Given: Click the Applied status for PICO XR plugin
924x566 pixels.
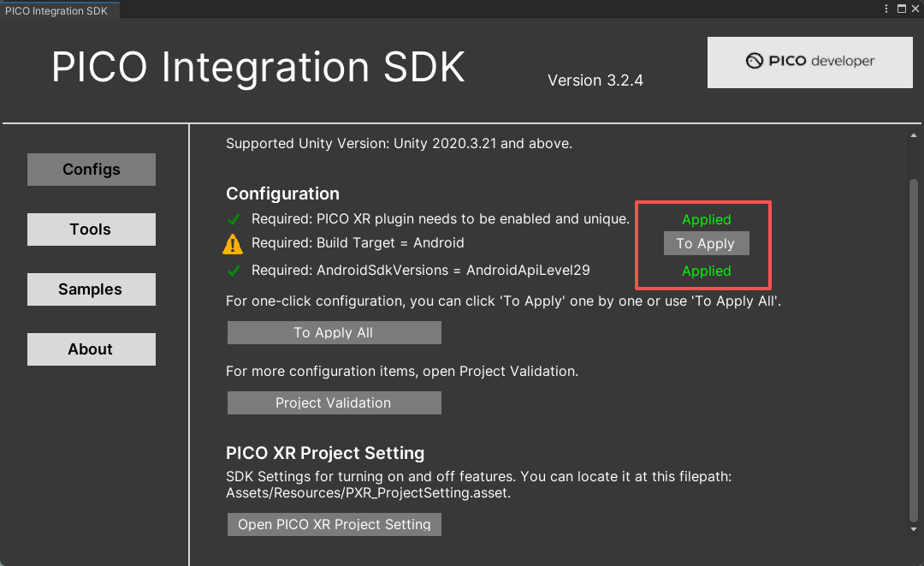Looking at the screenshot, I should [x=706, y=219].
